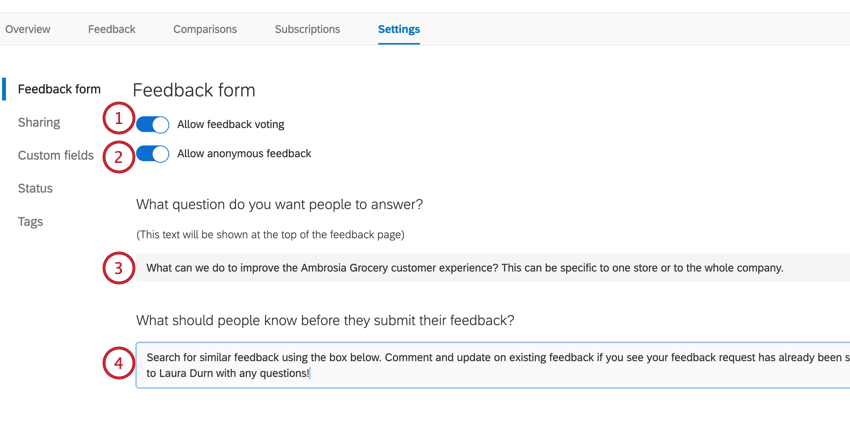Open the Custom fields settings section

click(x=56, y=155)
